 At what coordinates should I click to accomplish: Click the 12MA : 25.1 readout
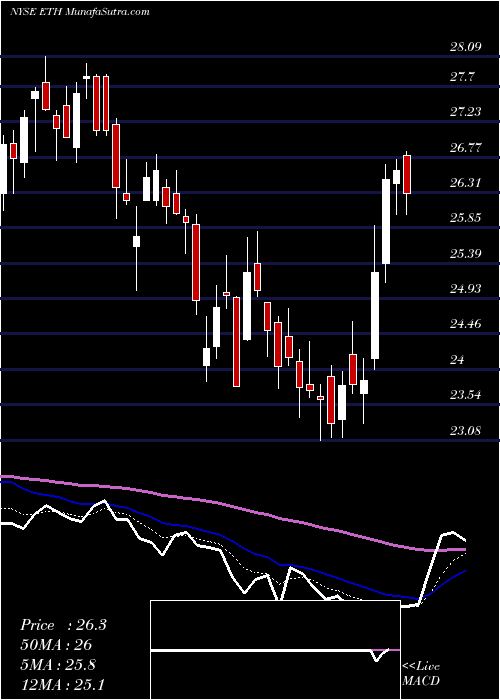(62, 684)
